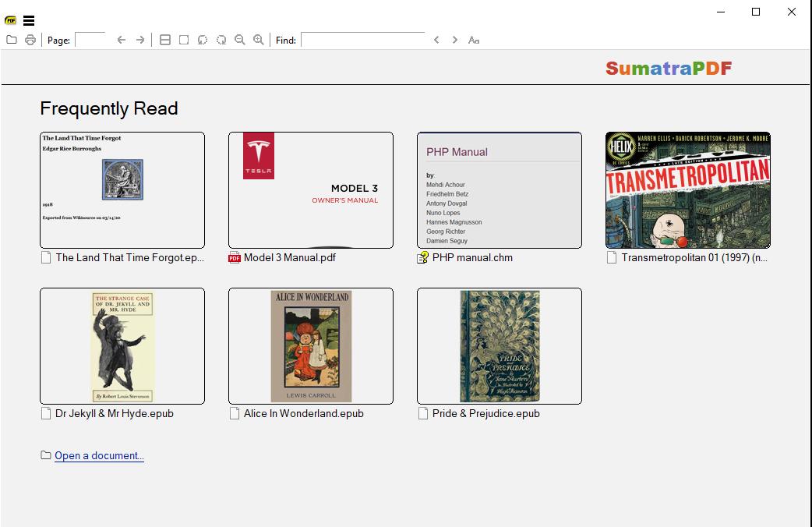The height and width of the screenshot is (527, 812).
Task: Click the SumatraPDF window icon
Action: pyautogui.click(x=10, y=21)
